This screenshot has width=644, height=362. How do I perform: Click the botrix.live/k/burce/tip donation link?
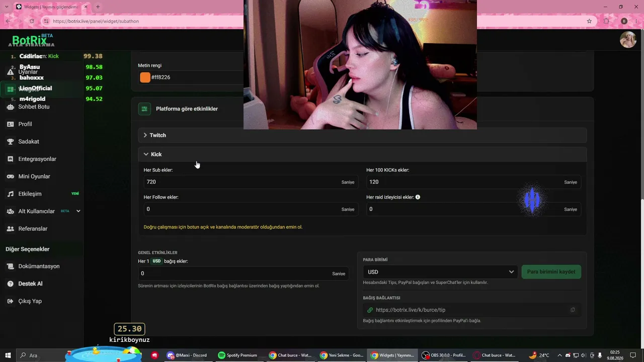pyautogui.click(x=411, y=310)
